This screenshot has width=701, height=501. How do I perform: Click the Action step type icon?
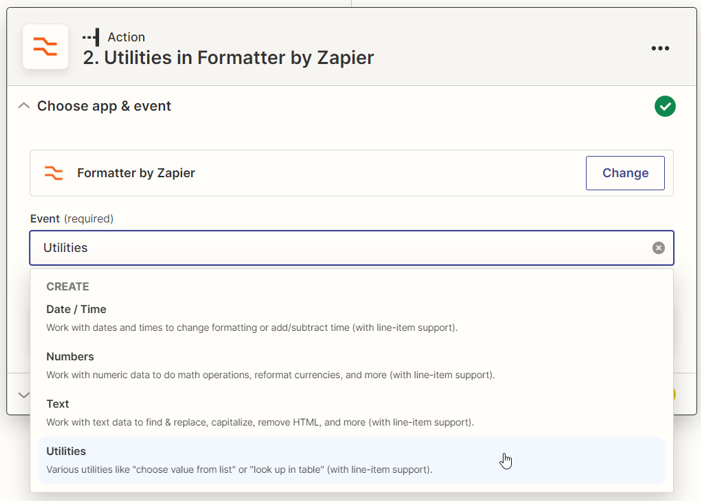91,37
